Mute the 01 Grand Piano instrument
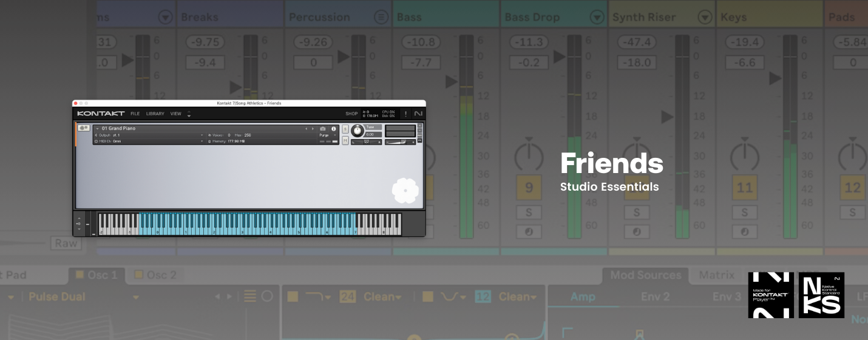Screen dimensions: 868x340 [x=345, y=141]
